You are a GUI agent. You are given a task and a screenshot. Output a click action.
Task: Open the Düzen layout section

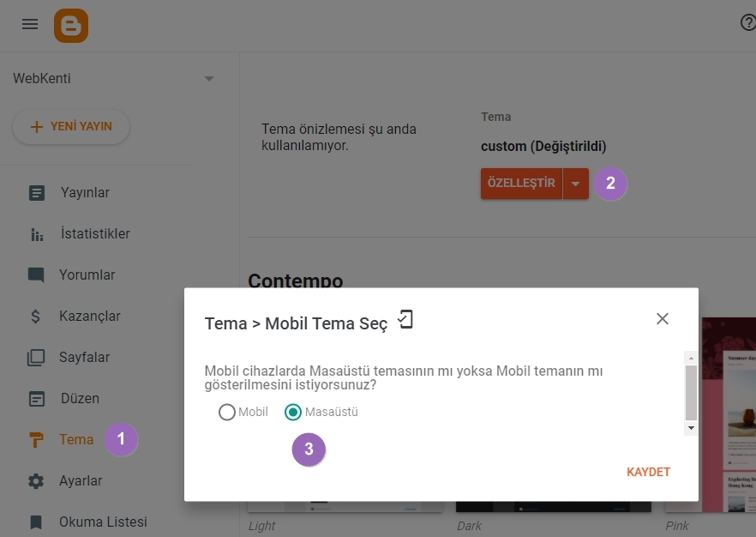pos(79,399)
